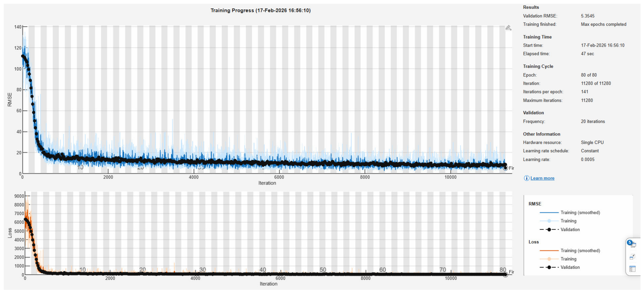Click the Iteration label under Loss plot
644x293 pixels.
[x=268, y=284]
